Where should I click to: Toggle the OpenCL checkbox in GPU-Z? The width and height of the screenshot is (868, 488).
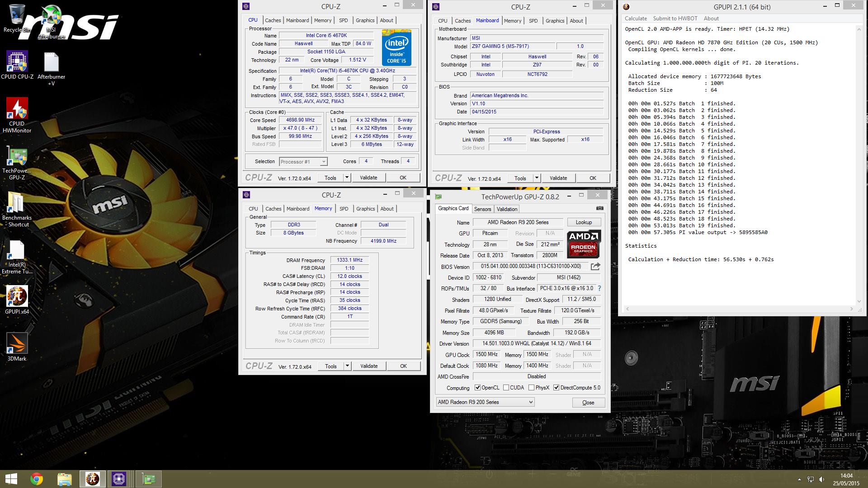[477, 388]
